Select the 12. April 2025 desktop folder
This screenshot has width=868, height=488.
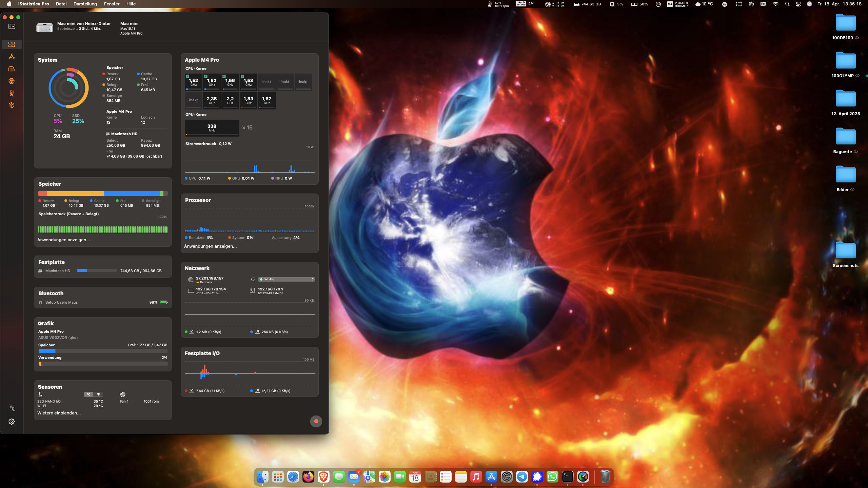(846, 103)
